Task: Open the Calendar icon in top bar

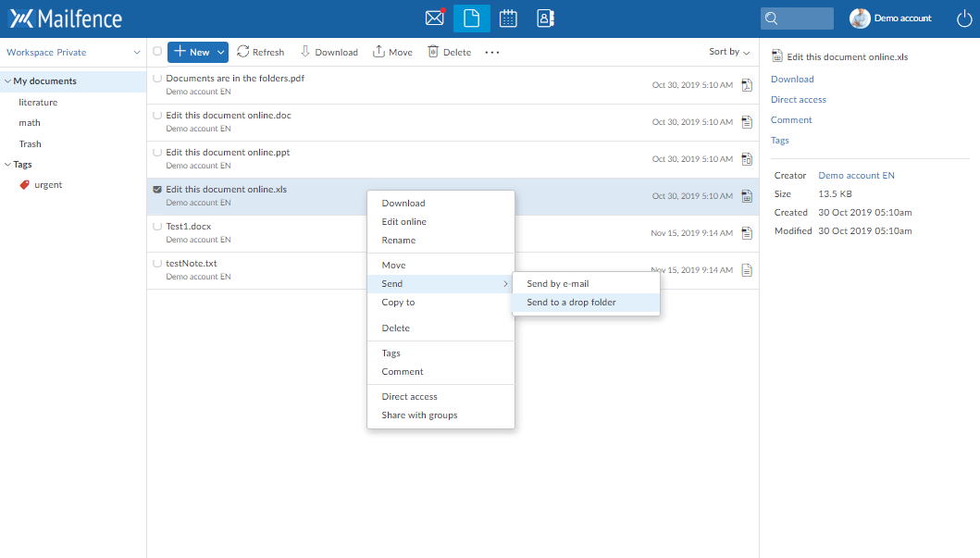Action: pyautogui.click(x=508, y=19)
